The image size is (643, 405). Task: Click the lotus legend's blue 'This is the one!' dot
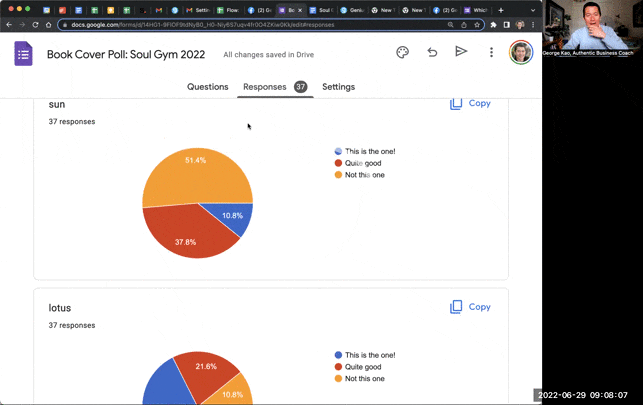[x=338, y=355]
